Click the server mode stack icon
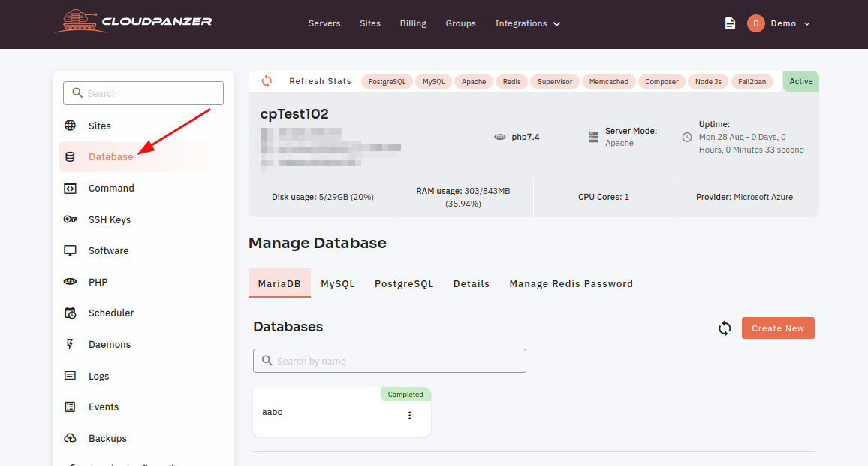 pos(593,137)
